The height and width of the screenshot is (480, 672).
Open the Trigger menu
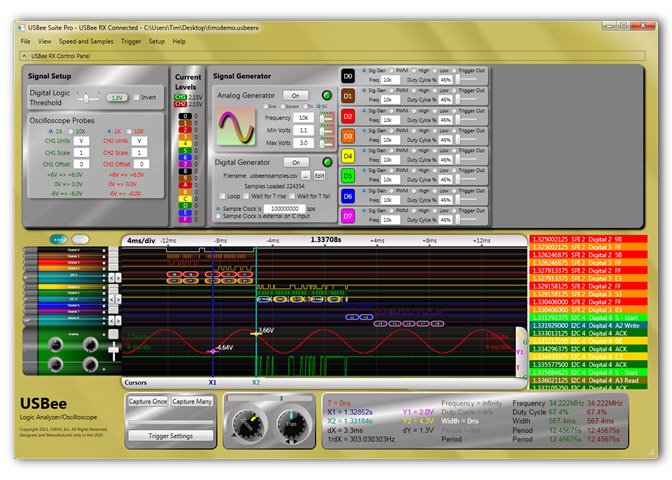(x=131, y=41)
